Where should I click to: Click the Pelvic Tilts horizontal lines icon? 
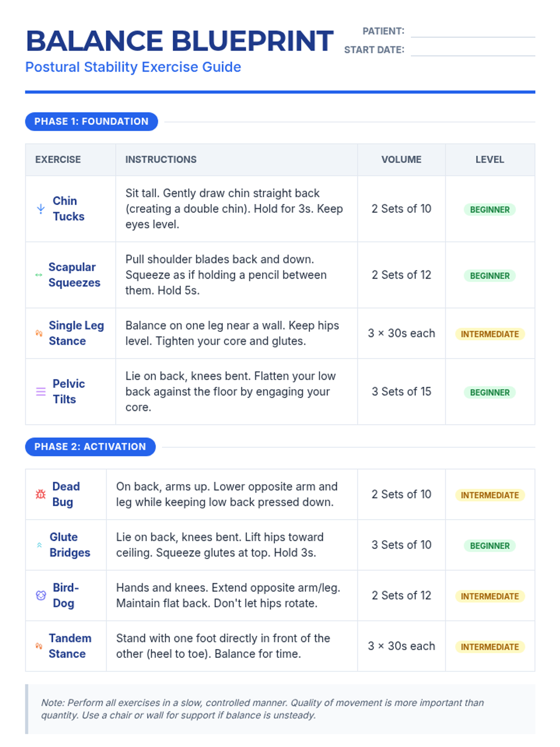tap(41, 392)
